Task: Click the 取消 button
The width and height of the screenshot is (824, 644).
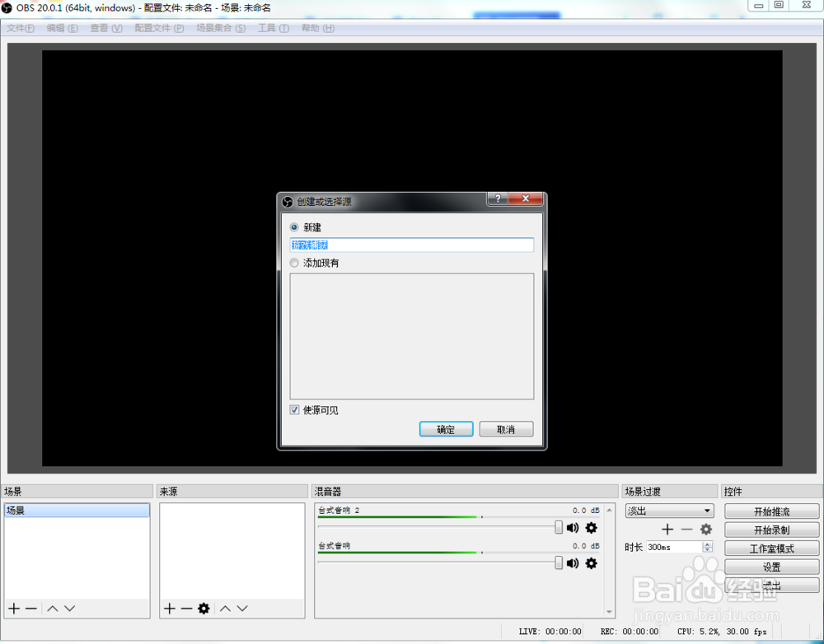Action: [506, 429]
